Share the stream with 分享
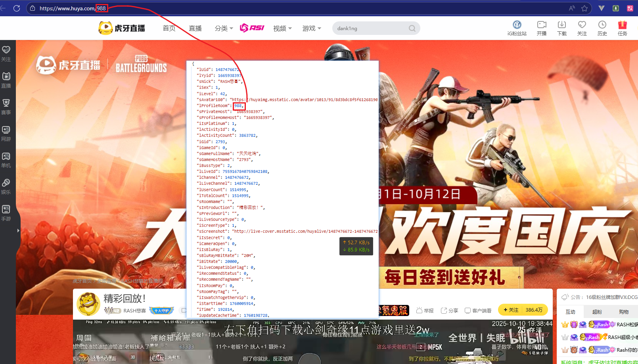Image resolution: width=638 pixels, height=364 pixels. [449, 310]
